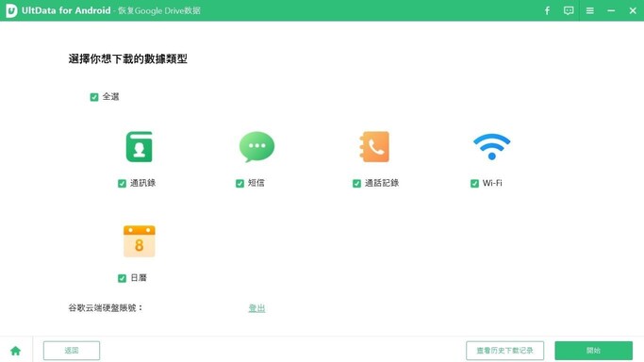Click the Log out (登出) link
Image resolution: width=644 pixels, height=362 pixels.
[256, 308]
